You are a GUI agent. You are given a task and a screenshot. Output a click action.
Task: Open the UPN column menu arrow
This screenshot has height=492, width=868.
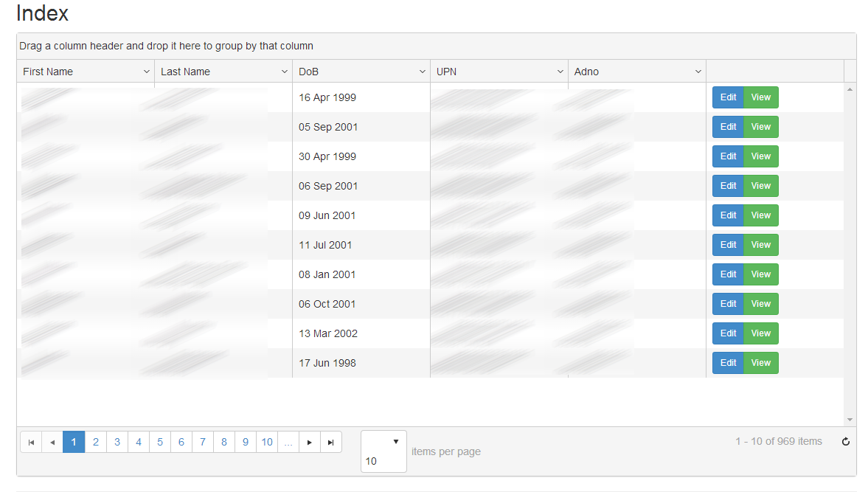pyautogui.click(x=560, y=72)
